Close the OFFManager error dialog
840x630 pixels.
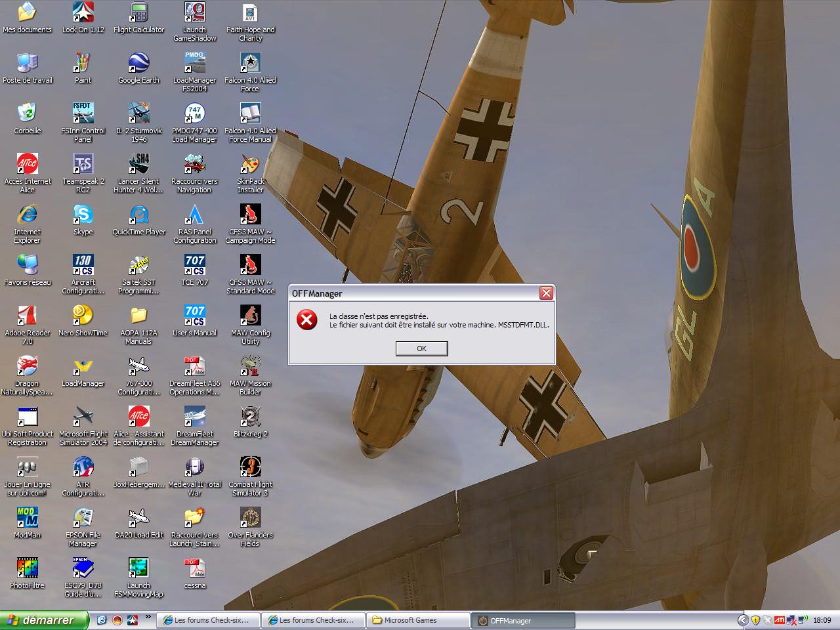(x=546, y=293)
